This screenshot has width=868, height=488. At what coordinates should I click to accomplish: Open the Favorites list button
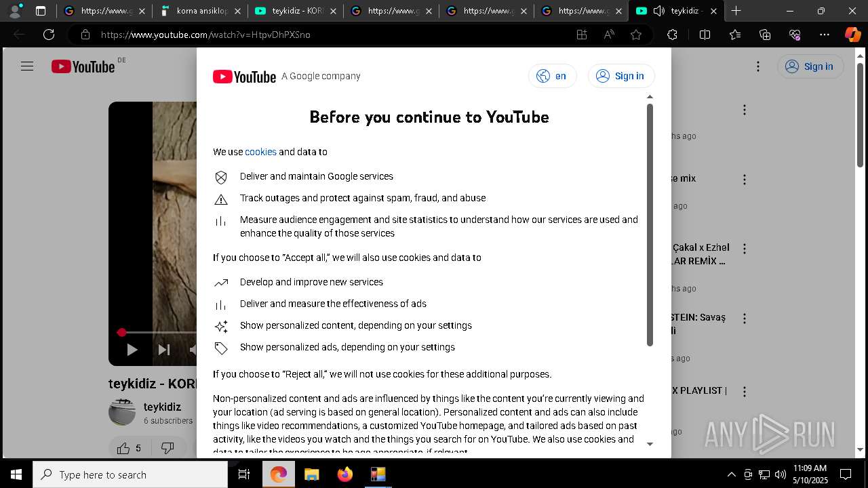coord(735,35)
